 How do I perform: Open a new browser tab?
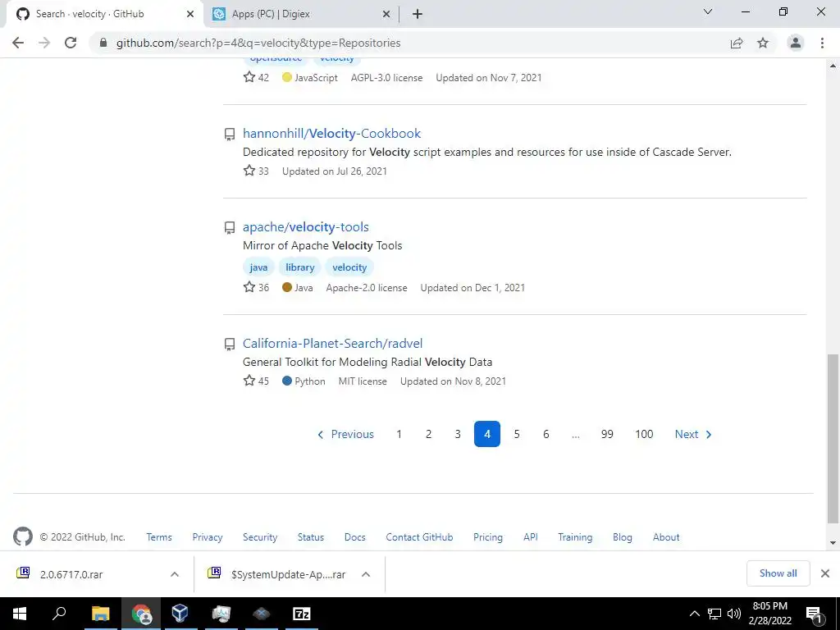(x=418, y=14)
